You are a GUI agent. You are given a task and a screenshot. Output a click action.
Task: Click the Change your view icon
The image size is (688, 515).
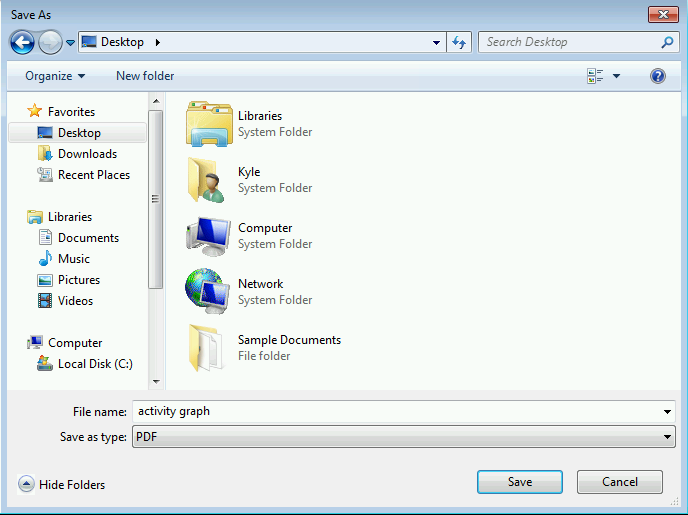point(595,76)
